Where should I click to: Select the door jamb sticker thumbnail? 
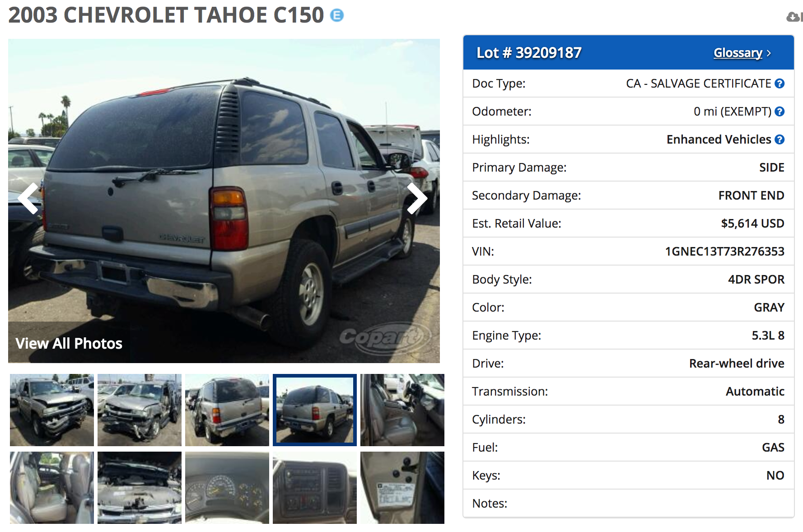[x=402, y=488]
